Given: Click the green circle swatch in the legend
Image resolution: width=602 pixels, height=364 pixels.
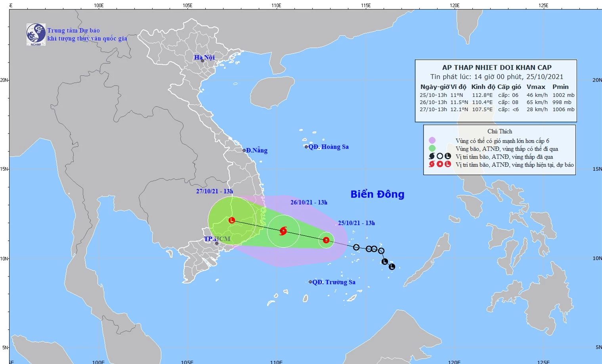Looking at the screenshot, I should [432, 149].
